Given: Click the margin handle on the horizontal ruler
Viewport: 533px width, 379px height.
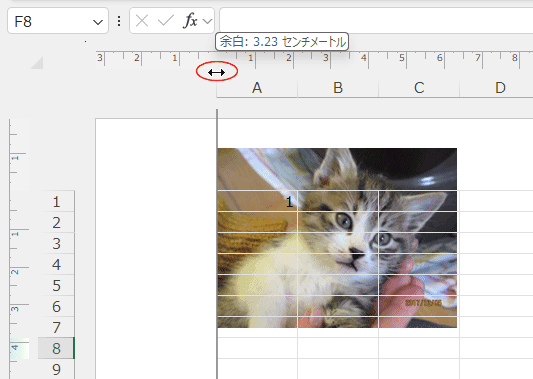Looking at the screenshot, I should click(217, 72).
